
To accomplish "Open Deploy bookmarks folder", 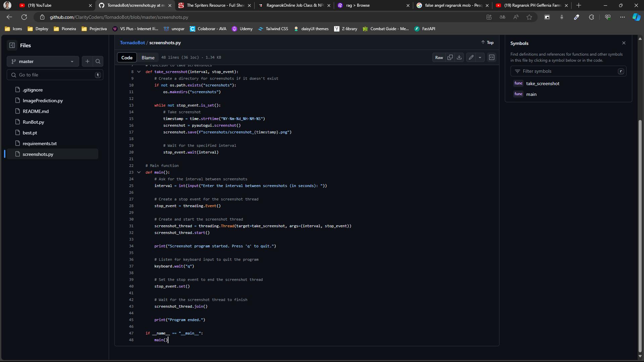I will [x=38, y=29].
